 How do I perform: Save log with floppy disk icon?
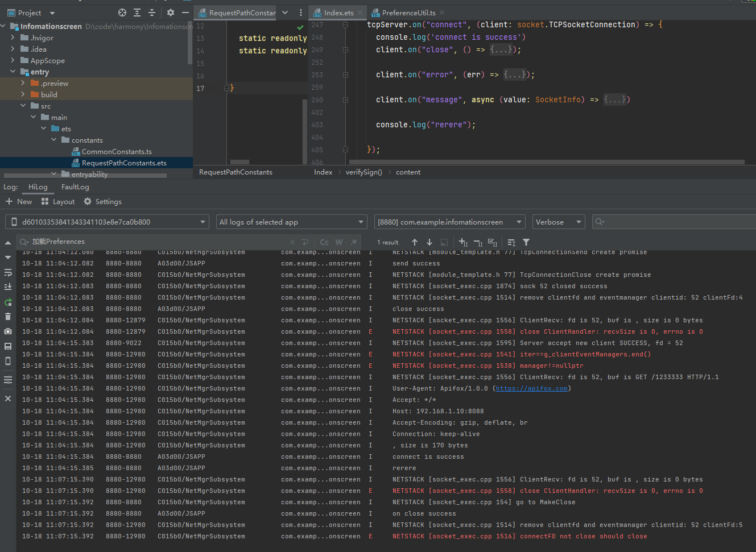tap(8, 346)
